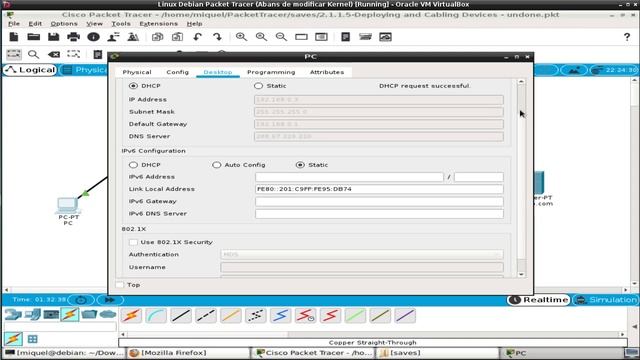This screenshot has width=640, height=360.
Task: Click the Paste icon in the toolbar
Action: pyautogui.click(x=178, y=37)
